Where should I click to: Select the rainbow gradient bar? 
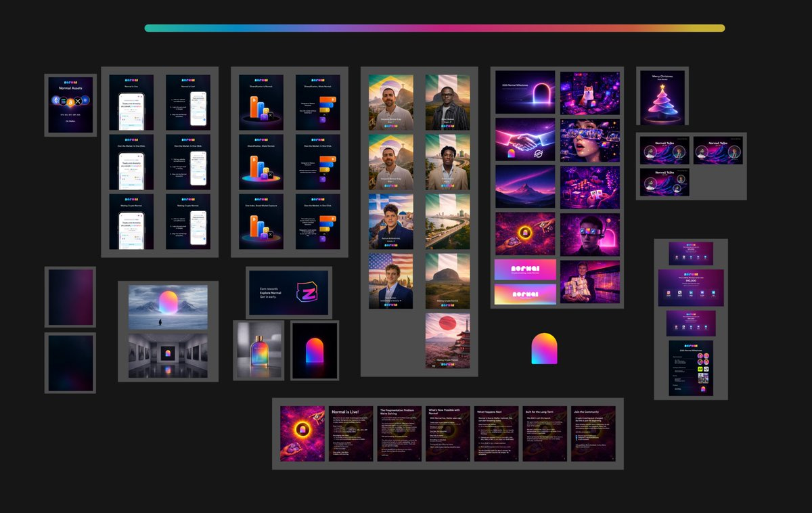tap(434, 28)
